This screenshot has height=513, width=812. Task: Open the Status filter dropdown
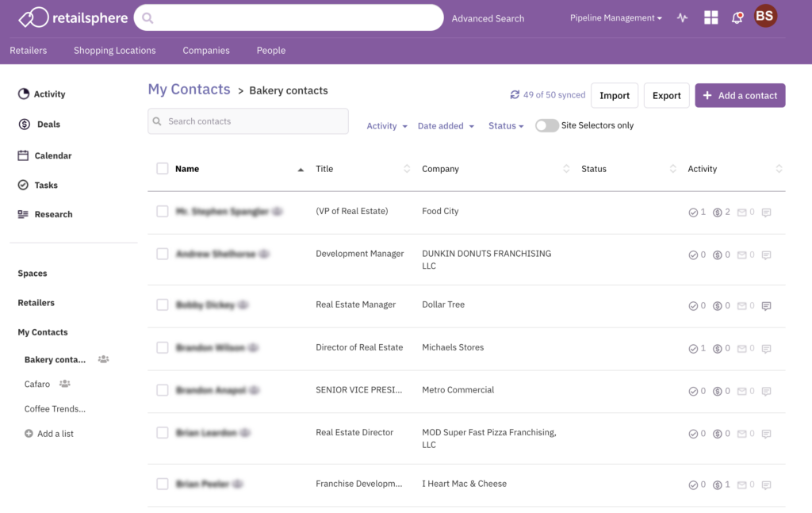[506, 126]
